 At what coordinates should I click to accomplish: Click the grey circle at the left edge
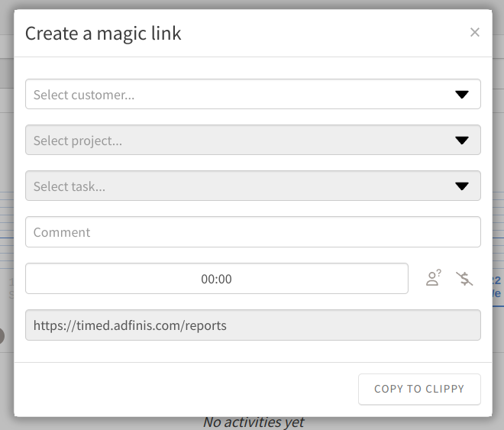pos(2,335)
